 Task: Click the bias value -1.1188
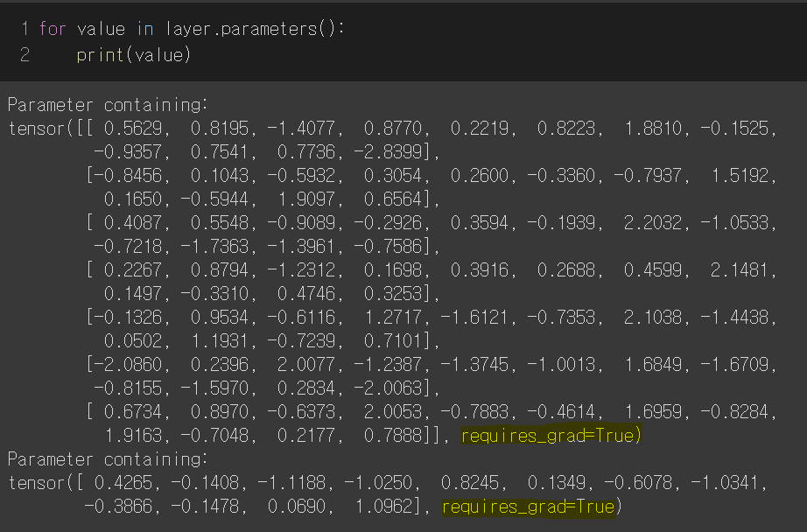[291, 483]
